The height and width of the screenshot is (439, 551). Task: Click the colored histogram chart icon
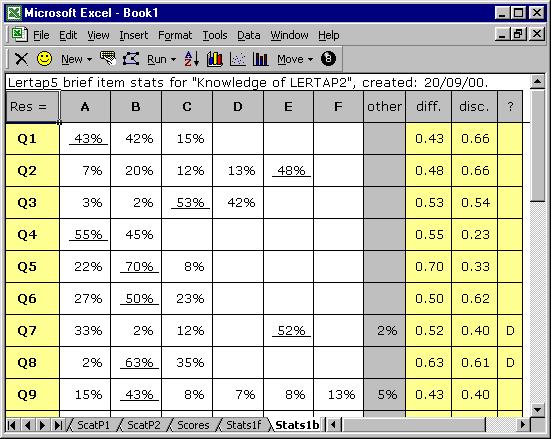(215, 59)
